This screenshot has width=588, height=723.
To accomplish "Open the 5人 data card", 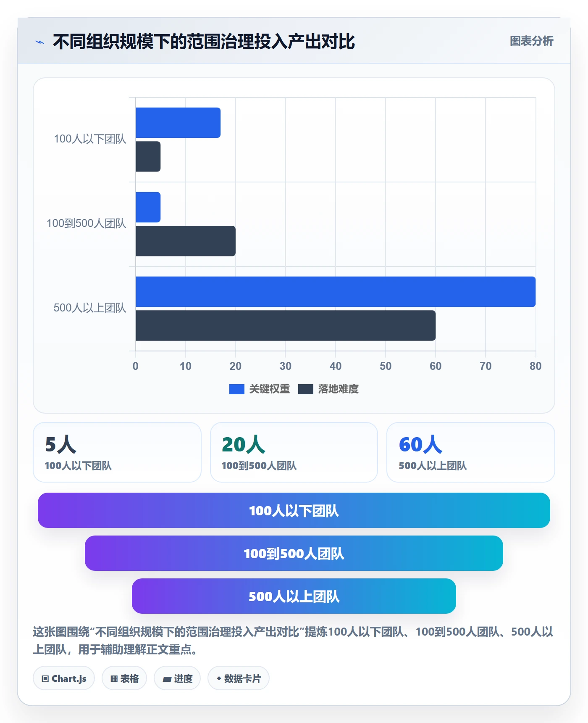I will (117, 452).
